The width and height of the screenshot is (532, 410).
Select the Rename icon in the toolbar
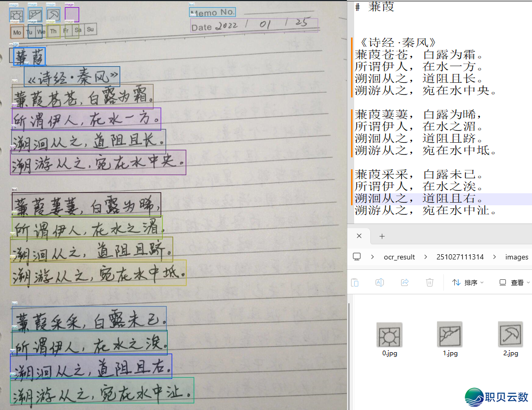coord(379,282)
